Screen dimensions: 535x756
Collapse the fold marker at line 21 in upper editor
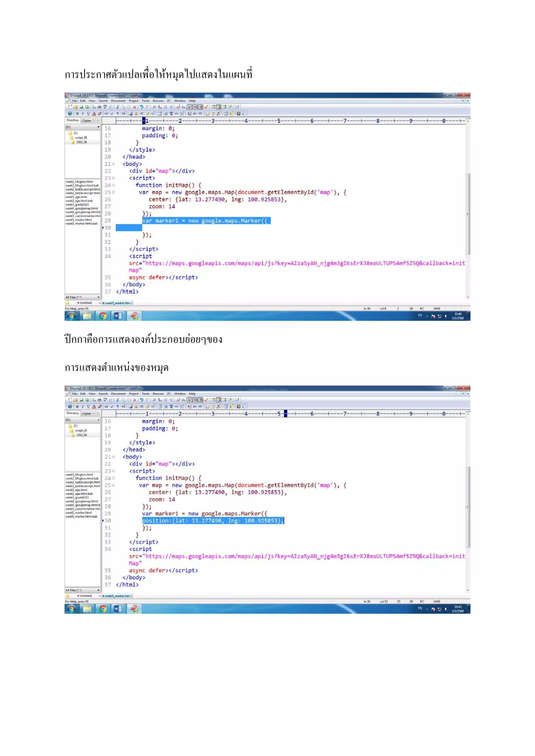[114, 164]
